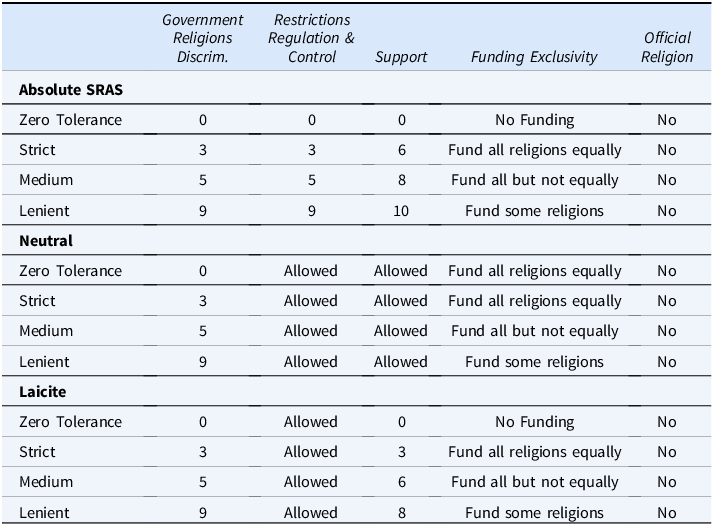Click Support 'Allowed' cell in Neutral Medium row
The image size is (713, 525).
coord(400,331)
